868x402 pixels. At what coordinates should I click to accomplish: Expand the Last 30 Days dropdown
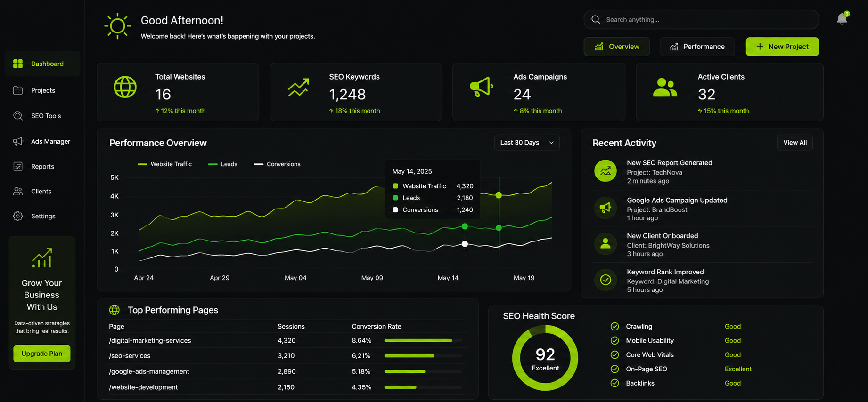(x=527, y=143)
